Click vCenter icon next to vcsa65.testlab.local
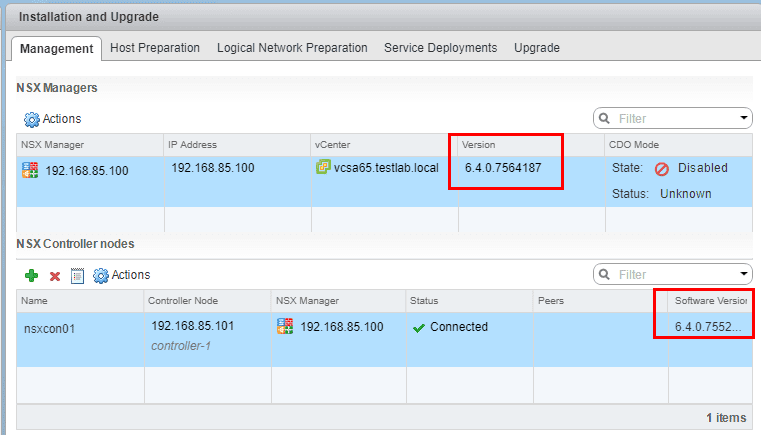 (x=323, y=167)
